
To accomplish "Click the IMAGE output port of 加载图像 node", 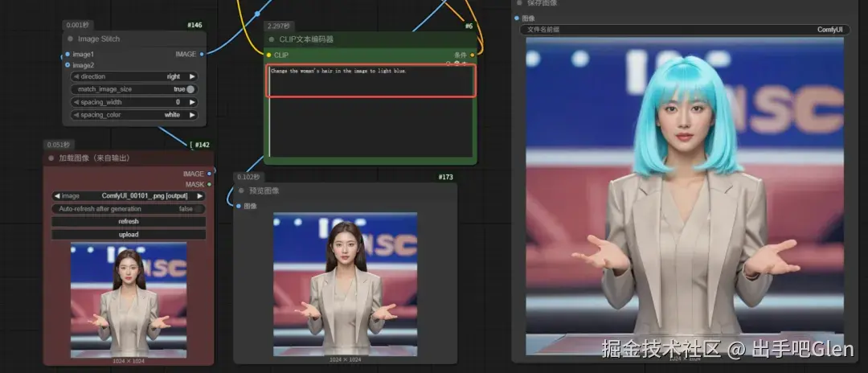I will point(209,173).
